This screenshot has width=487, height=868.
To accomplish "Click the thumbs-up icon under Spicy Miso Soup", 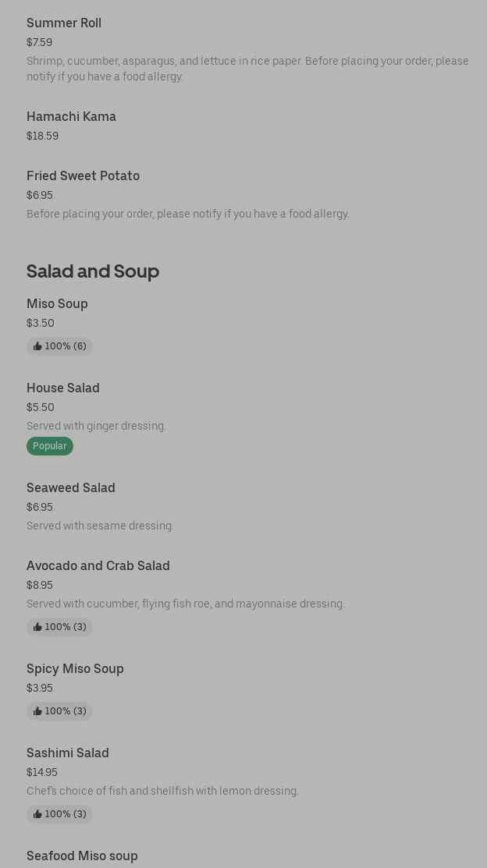I will click(x=37, y=711).
